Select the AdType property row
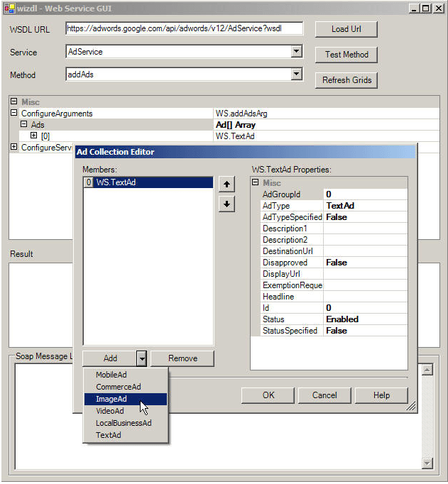The image size is (448, 484). [x=334, y=206]
